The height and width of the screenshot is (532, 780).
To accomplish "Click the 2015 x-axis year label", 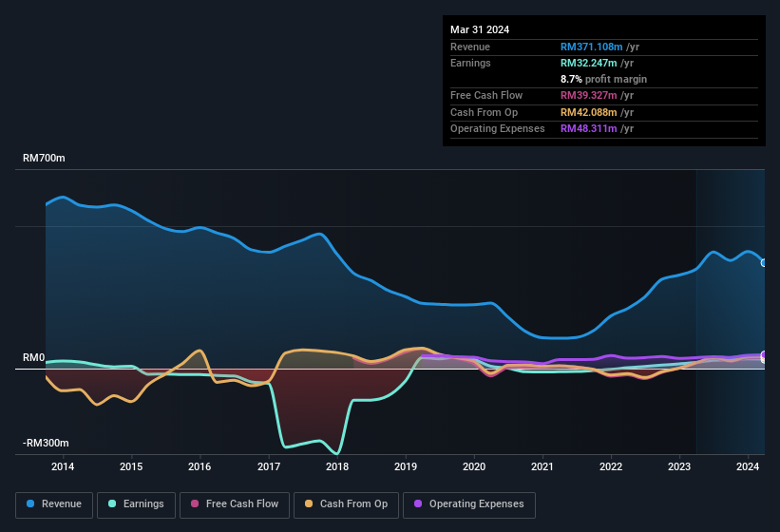I will click(x=131, y=466).
